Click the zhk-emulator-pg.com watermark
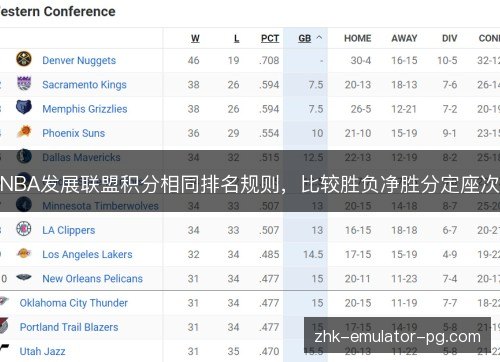 click(x=397, y=335)
